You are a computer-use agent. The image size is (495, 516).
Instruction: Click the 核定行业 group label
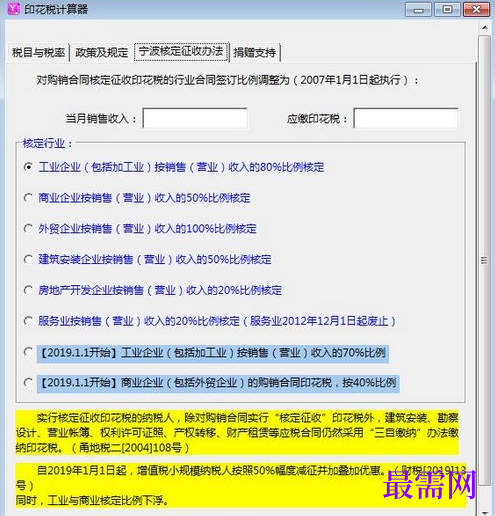[x=47, y=144]
